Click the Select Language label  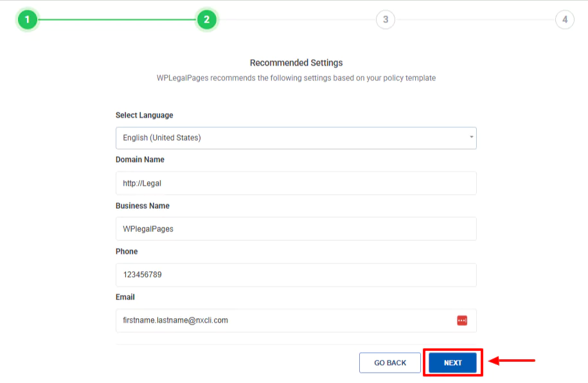144,115
